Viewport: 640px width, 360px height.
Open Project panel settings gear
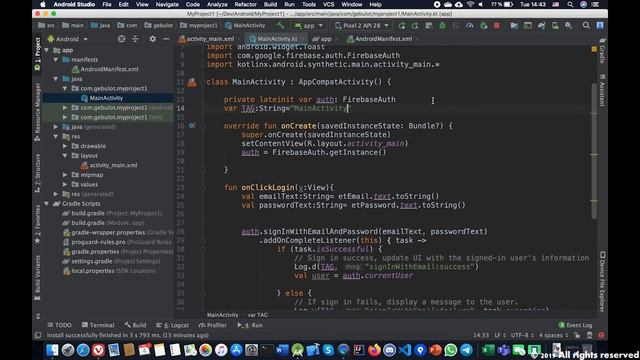(x=152, y=39)
